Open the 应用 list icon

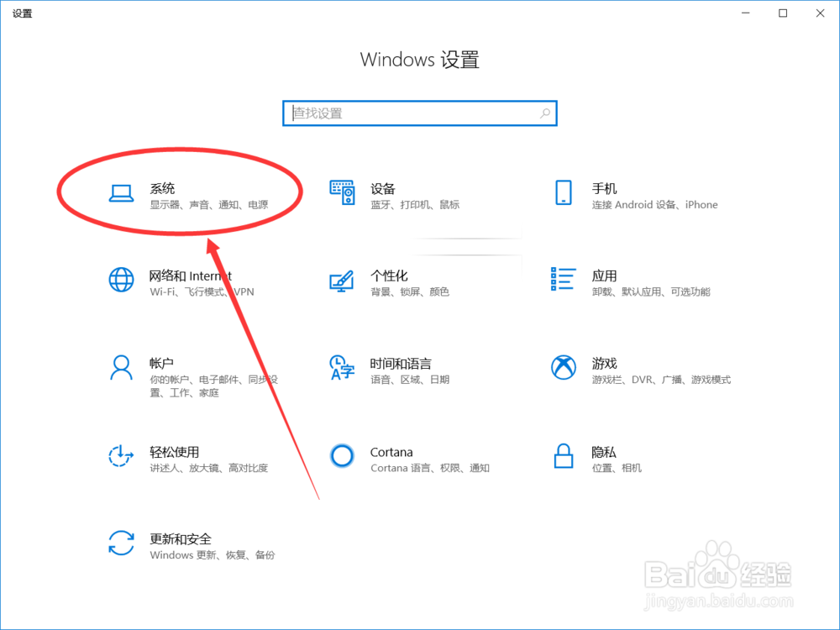coord(563,279)
